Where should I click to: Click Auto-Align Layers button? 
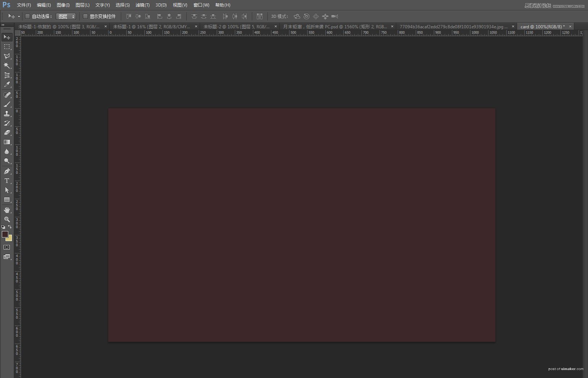[x=259, y=16]
